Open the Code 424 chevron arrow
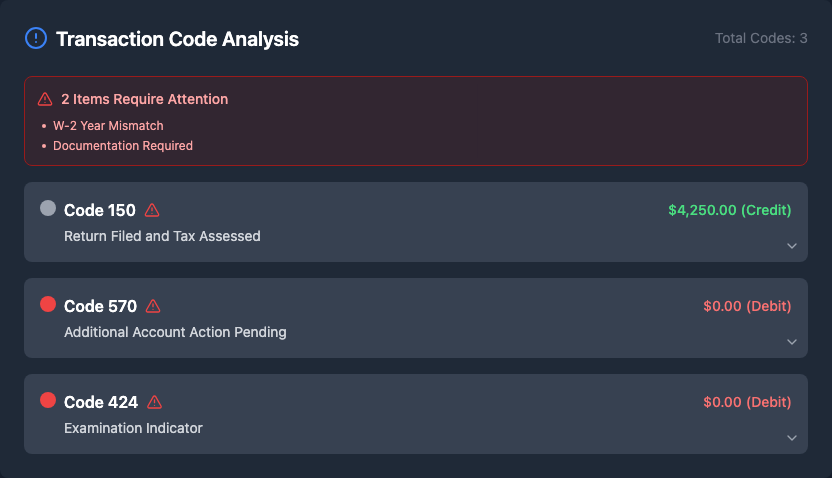Viewport: 832px width, 478px height. (x=791, y=438)
